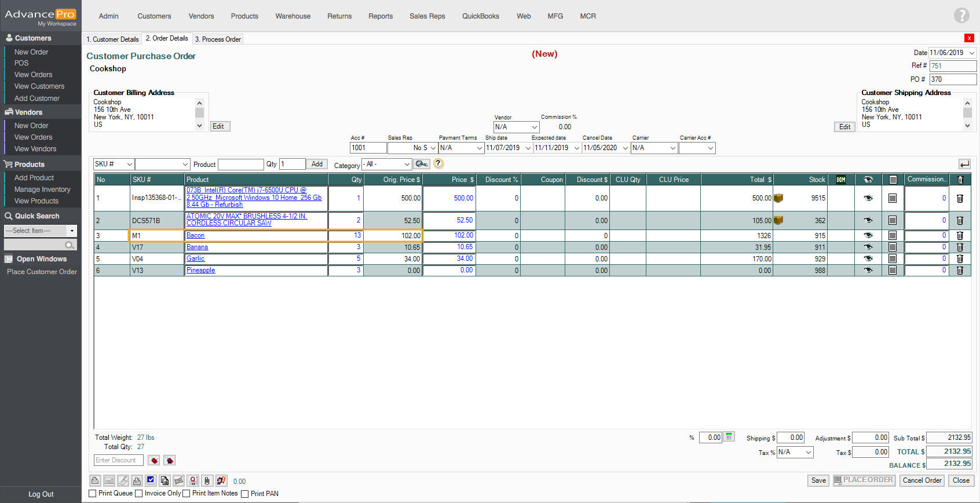Click the apply discount tag icon
The height and width of the screenshot is (503, 980).
point(153,460)
